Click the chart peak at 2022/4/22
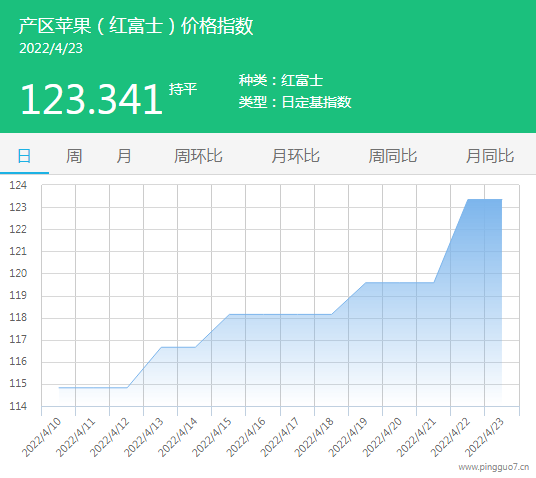This screenshot has height=478, width=536. tap(468, 199)
